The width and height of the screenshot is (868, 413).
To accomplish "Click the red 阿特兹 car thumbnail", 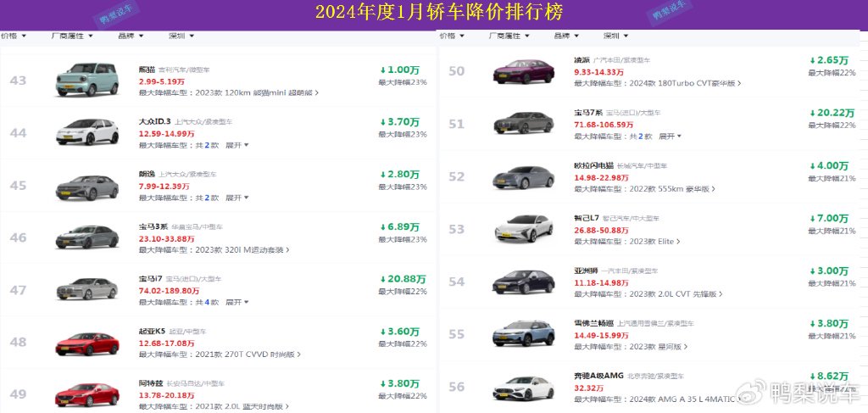I will (x=87, y=394).
